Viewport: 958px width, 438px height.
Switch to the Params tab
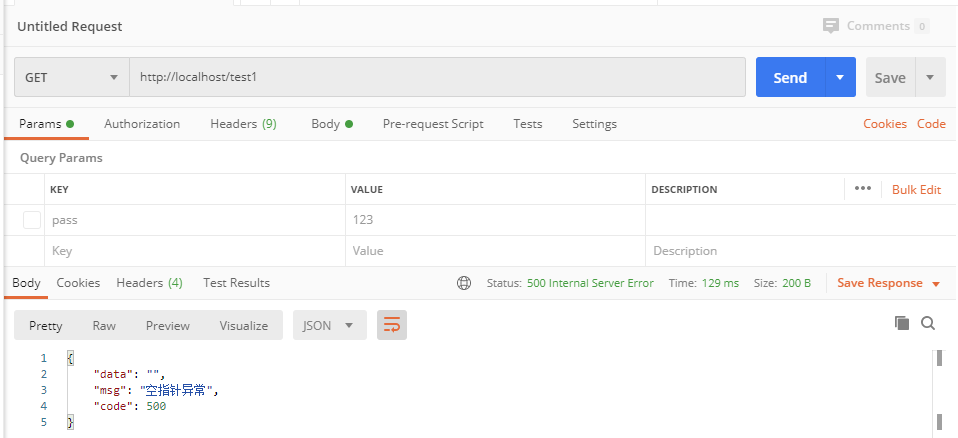tap(46, 124)
